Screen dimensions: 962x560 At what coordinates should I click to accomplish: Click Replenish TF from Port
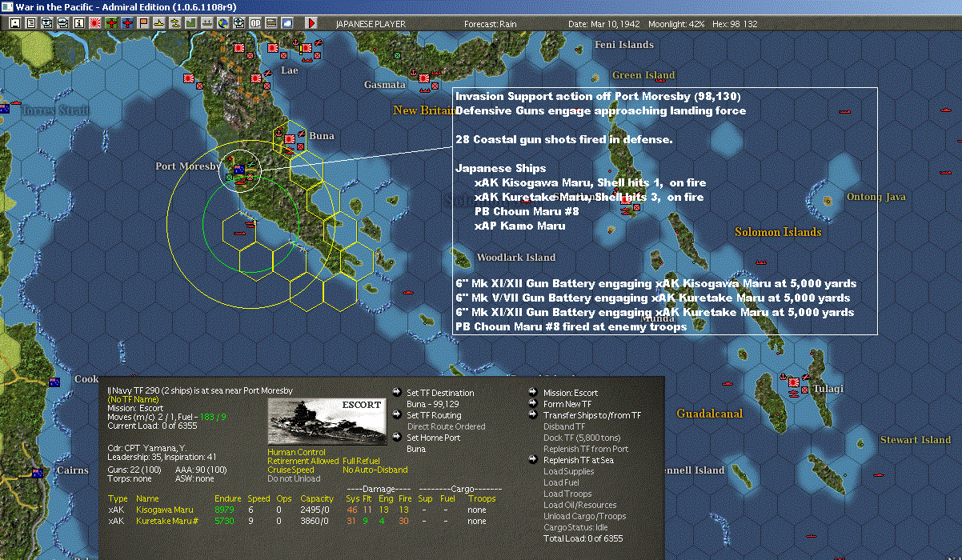[586, 449]
